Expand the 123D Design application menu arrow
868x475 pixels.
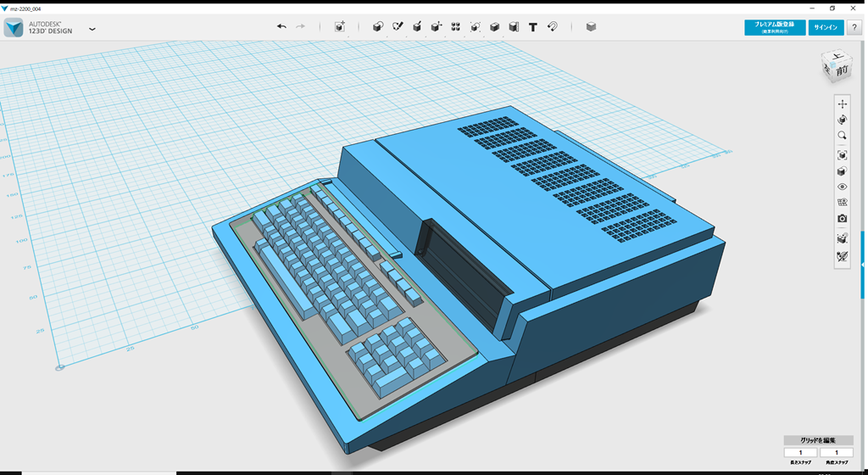tap(92, 29)
